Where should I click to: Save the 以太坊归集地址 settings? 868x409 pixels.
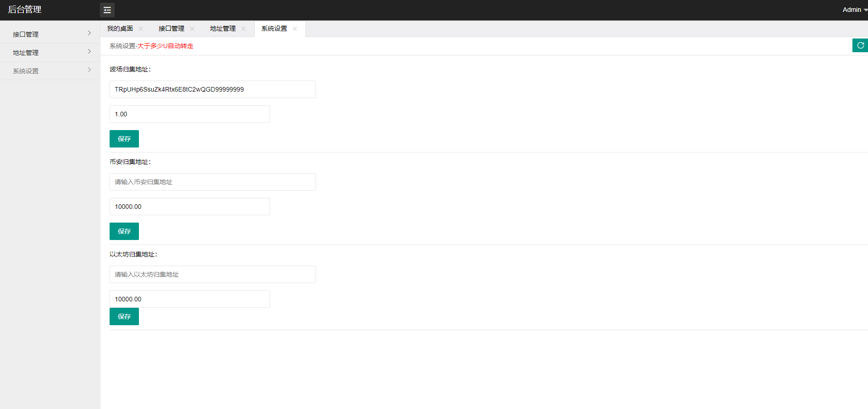[x=124, y=316]
